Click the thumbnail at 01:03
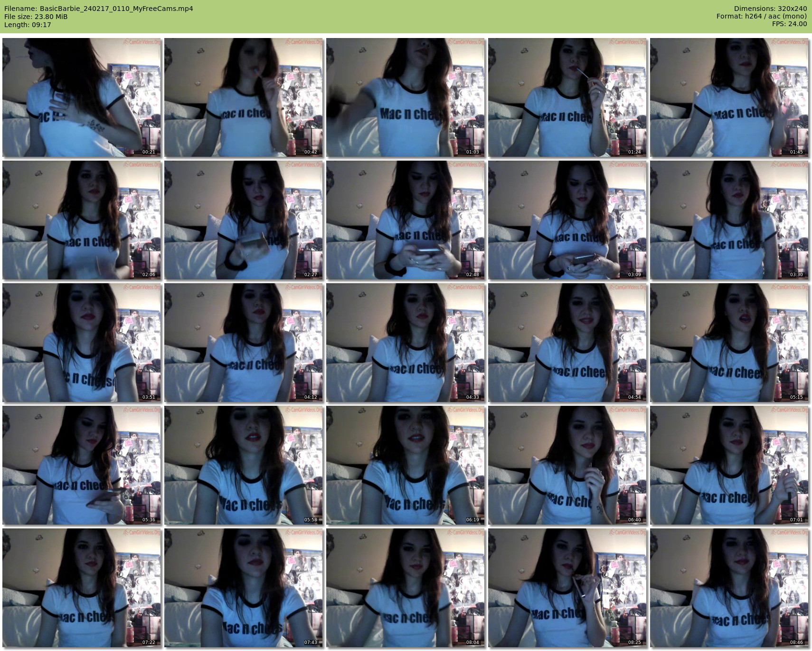Image resolution: width=812 pixels, height=651 pixels. click(406, 97)
